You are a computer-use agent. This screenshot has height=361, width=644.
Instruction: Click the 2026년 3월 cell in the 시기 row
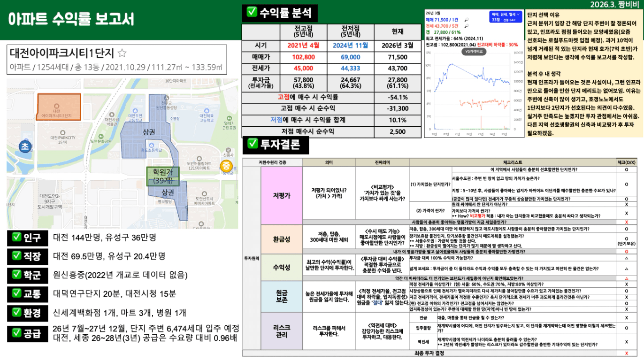pyautogui.click(x=398, y=45)
